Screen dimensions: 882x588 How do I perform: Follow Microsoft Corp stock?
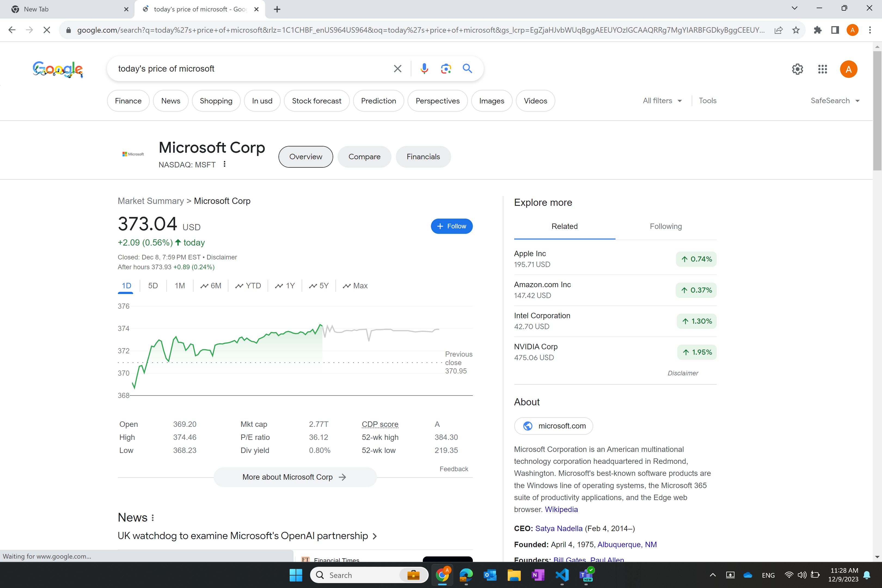click(452, 226)
